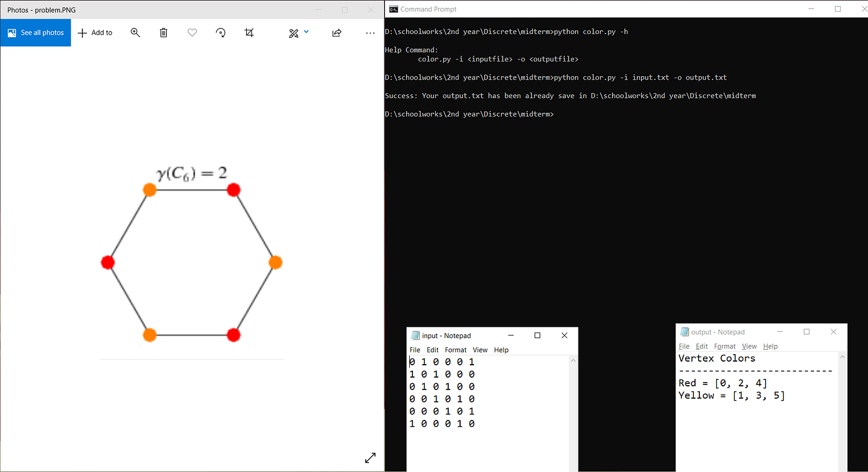This screenshot has width=868, height=472.
Task: Open the View menu in input Notepad
Action: pos(480,349)
